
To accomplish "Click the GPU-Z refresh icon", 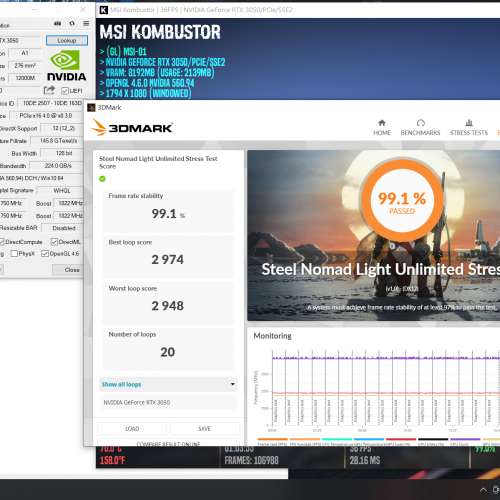I will tap(72, 23).
